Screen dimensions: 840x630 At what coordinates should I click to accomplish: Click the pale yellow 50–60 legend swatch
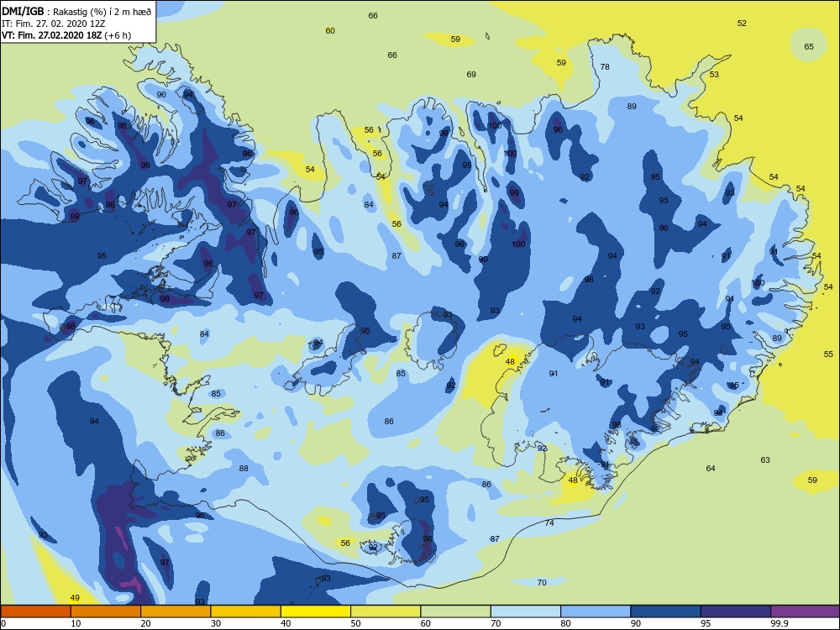click(x=386, y=612)
